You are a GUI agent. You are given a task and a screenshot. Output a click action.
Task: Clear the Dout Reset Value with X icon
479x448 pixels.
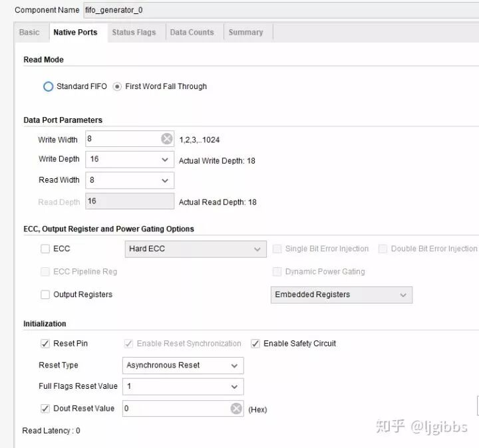point(236,409)
